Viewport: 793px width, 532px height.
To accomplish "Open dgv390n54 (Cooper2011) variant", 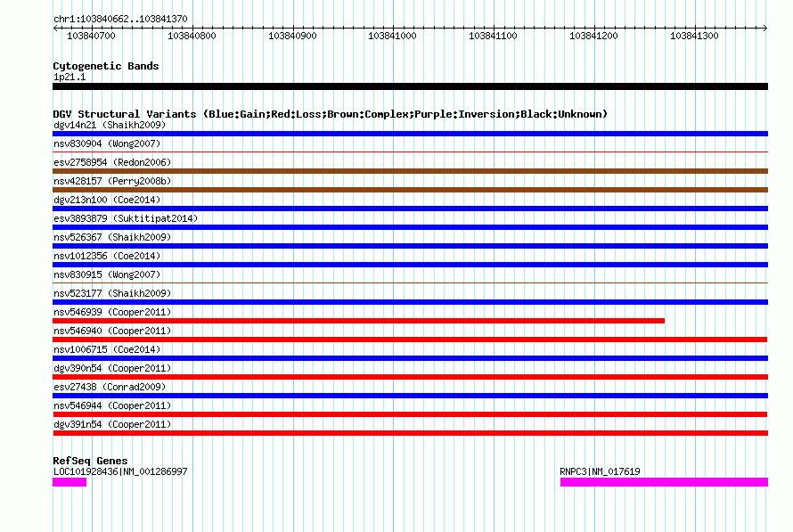I will (112, 368).
